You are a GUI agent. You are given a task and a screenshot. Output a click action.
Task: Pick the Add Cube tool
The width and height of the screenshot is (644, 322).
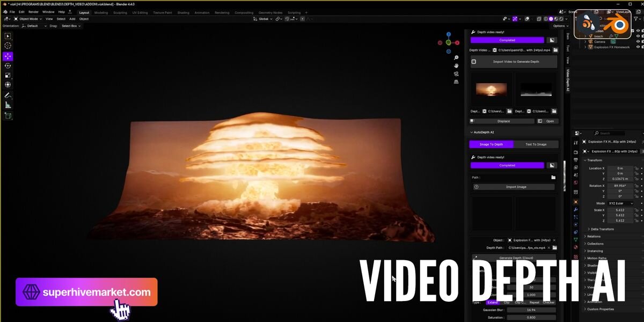pyautogui.click(x=8, y=115)
